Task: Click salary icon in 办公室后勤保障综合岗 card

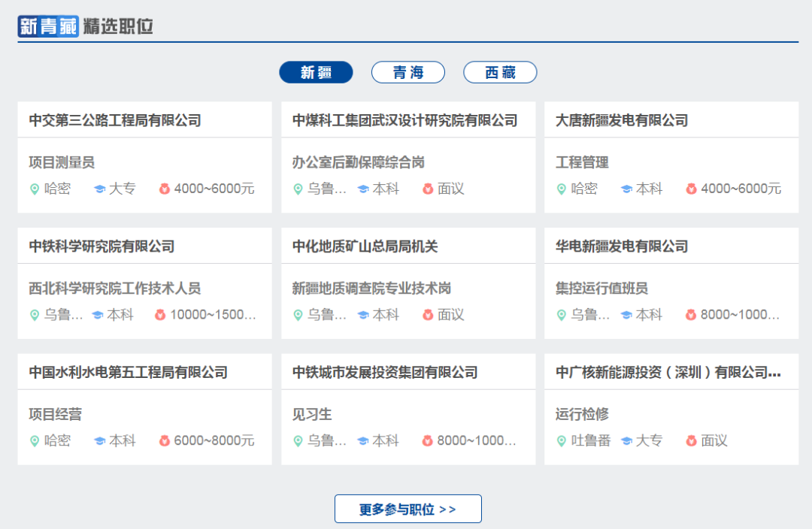Action: [428, 189]
